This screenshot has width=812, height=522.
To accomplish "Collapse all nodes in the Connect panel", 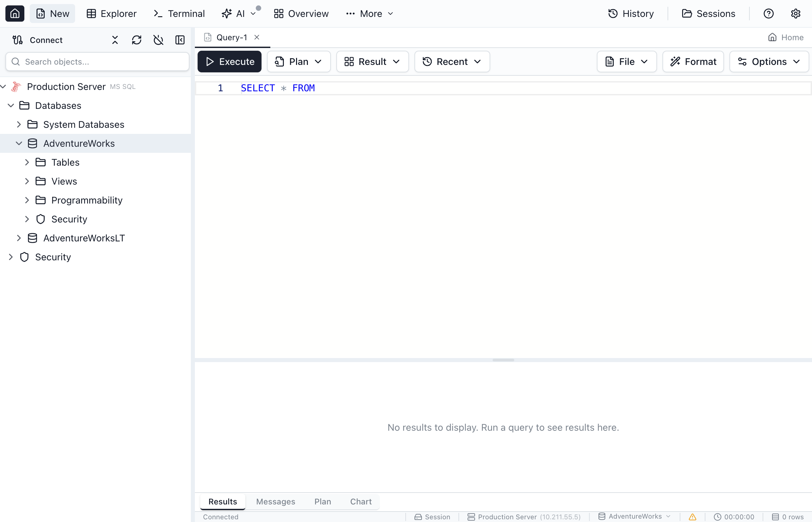I will pyautogui.click(x=114, y=40).
